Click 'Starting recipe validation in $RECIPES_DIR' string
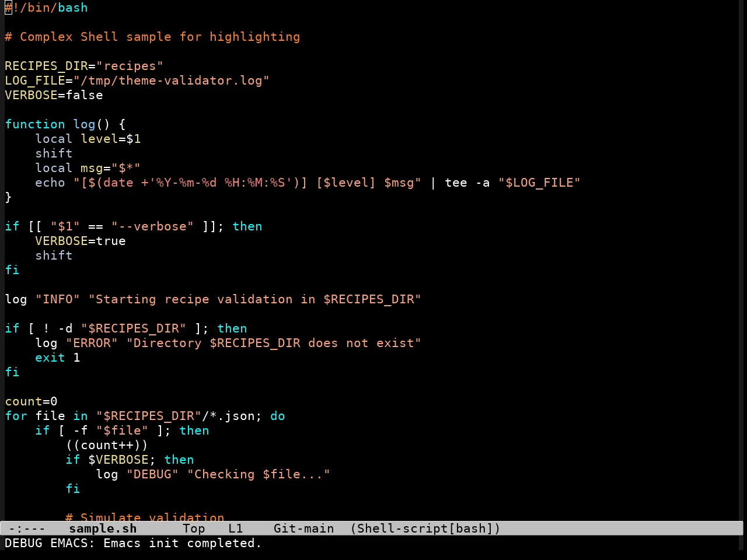747x560 pixels. pos(255,299)
